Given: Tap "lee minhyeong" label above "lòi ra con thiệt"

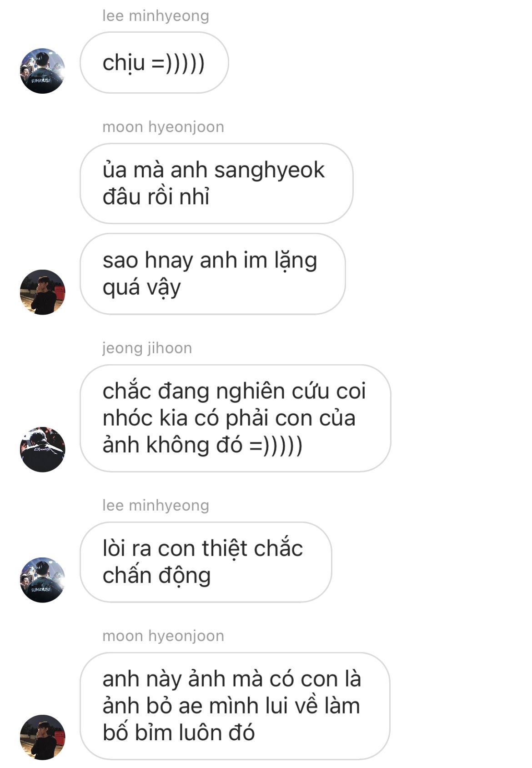Looking at the screenshot, I should pyautogui.click(x=156, y=505).
